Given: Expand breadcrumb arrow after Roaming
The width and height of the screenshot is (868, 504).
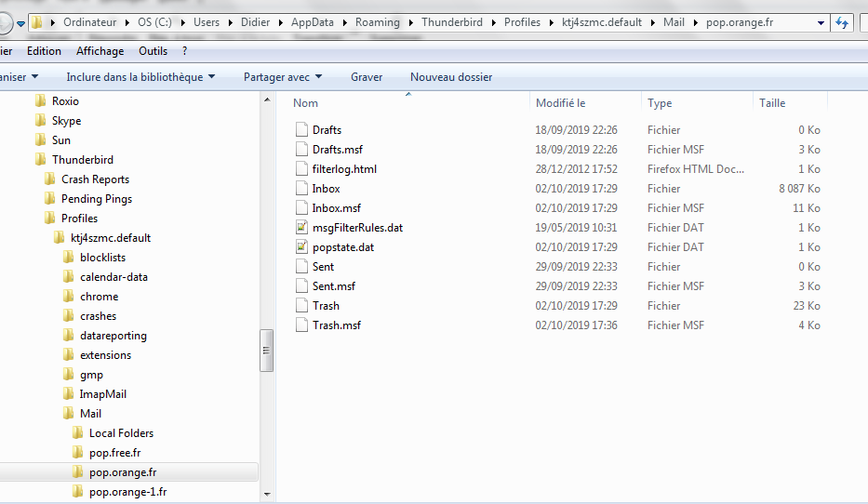Looking at the screenshot, I should click(411, 22).
